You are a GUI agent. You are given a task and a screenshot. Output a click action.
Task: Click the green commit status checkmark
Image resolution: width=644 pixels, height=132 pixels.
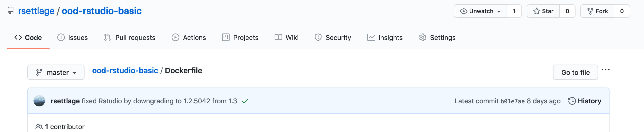[x=245, y=101]
